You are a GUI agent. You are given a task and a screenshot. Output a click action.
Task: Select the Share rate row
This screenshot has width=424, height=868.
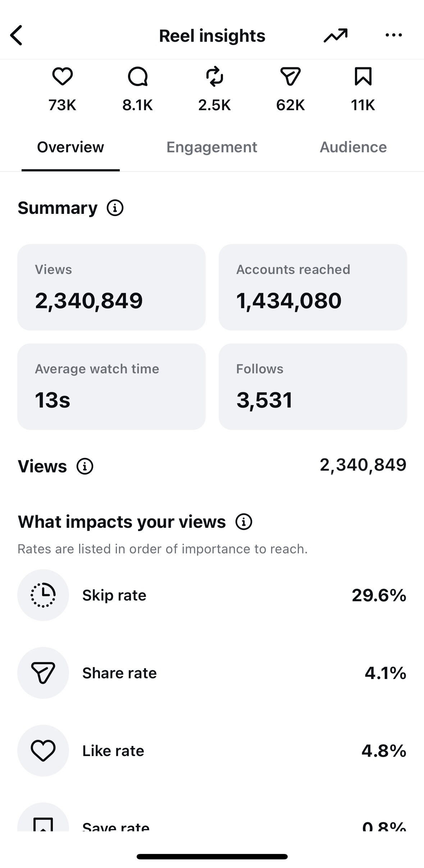[212, 673]
